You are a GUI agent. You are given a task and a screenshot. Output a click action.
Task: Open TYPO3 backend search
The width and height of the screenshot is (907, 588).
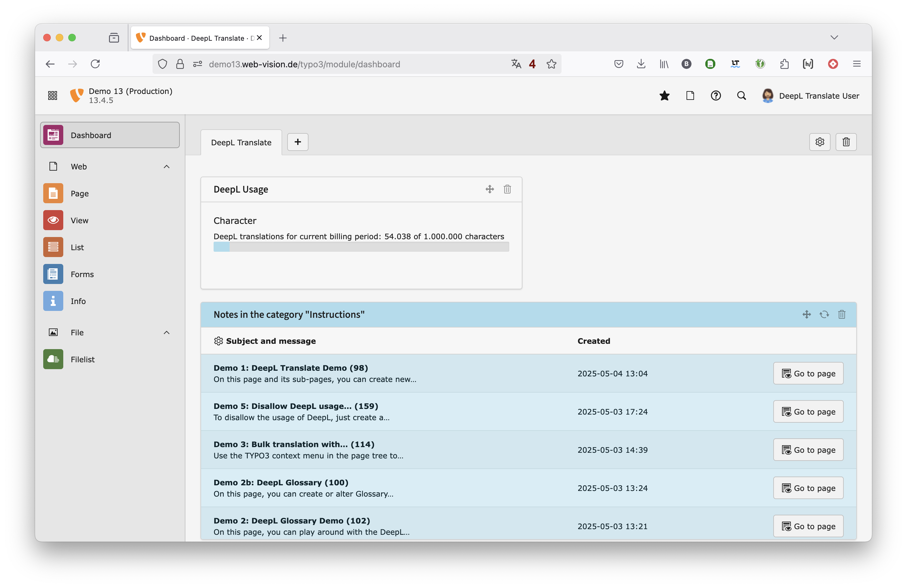pyautogui.click(x=741, y=95)
